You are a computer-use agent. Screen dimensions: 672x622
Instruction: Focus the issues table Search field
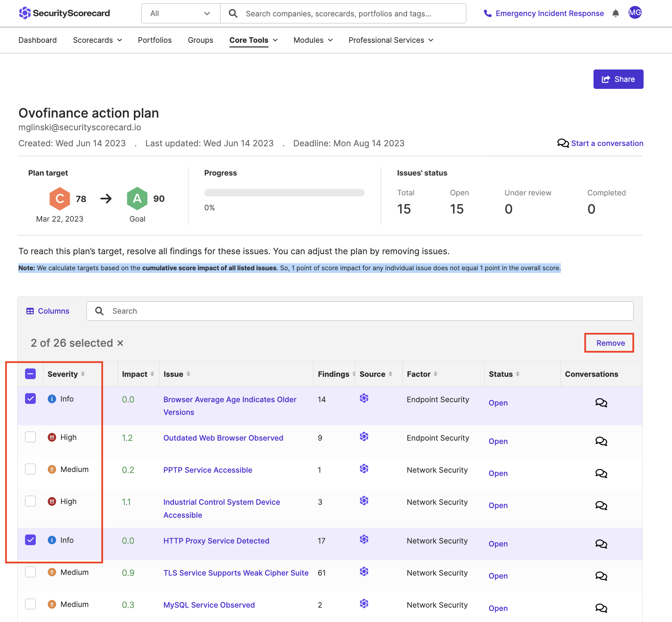tap(360, 311)
